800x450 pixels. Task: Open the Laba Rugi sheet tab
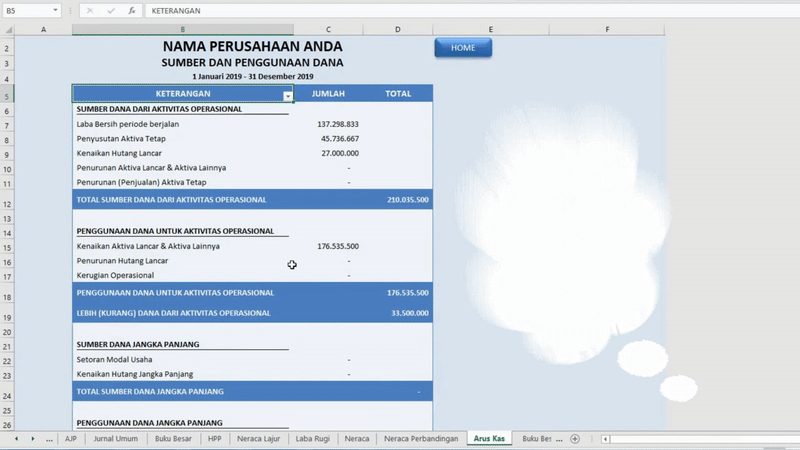pos(313,439)
